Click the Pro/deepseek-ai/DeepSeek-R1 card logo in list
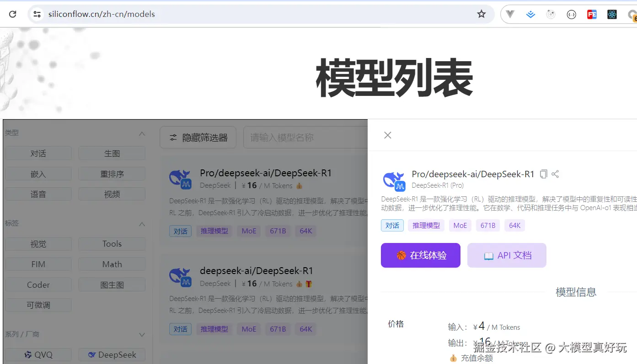This screenshot has height=364, width=637. [x=180, y=179]
